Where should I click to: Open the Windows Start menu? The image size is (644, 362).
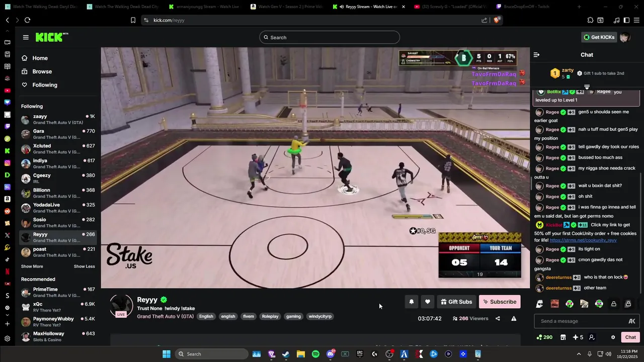point(166,354)
